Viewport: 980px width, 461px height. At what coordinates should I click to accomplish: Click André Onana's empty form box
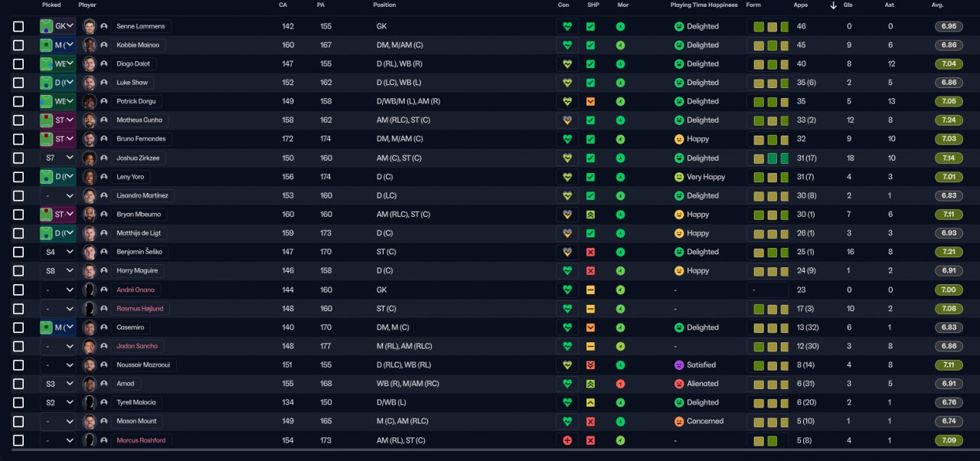(768, 289)
